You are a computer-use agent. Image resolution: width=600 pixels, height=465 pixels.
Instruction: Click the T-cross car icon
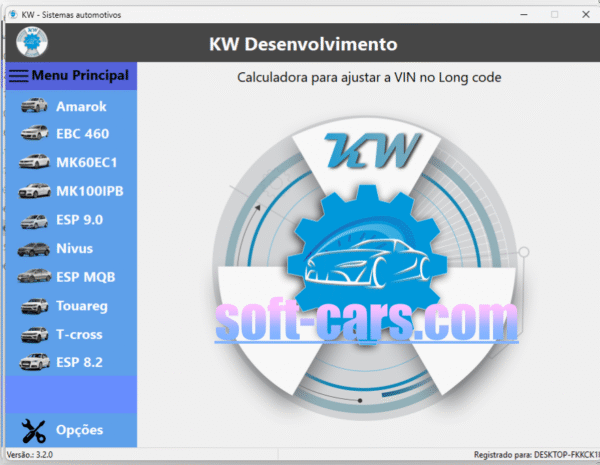tap(34, 335)
